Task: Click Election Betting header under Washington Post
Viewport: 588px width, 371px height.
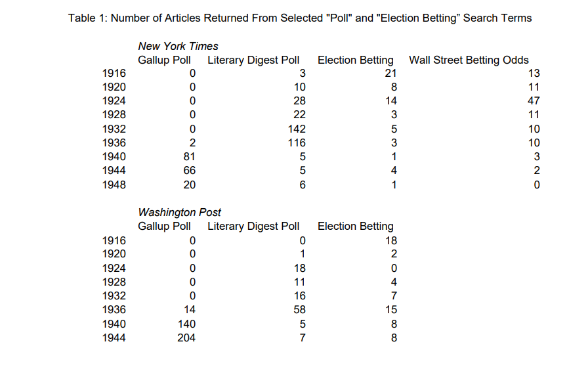Action: [x=355, y=227]
